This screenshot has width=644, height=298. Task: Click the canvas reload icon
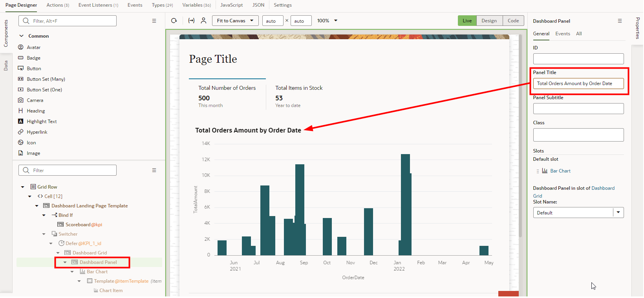click(174, 21)
